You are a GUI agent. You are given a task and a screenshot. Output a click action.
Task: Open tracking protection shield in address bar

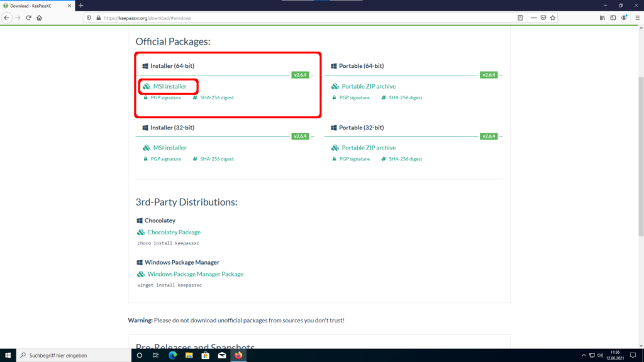click(x=89, y=18)
